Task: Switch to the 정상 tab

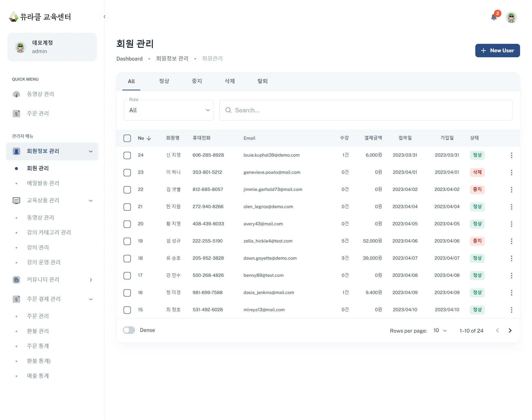Action: click(164, 81)
